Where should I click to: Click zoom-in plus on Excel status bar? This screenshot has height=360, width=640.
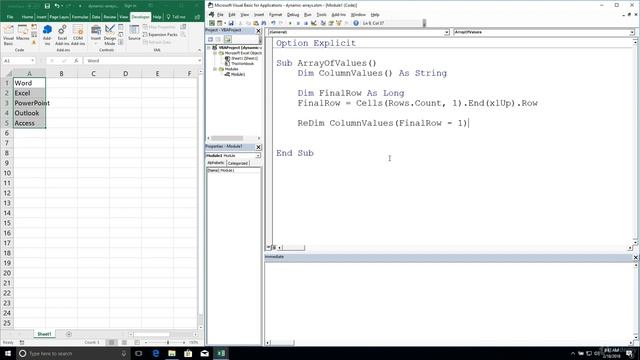coord(184,342)
